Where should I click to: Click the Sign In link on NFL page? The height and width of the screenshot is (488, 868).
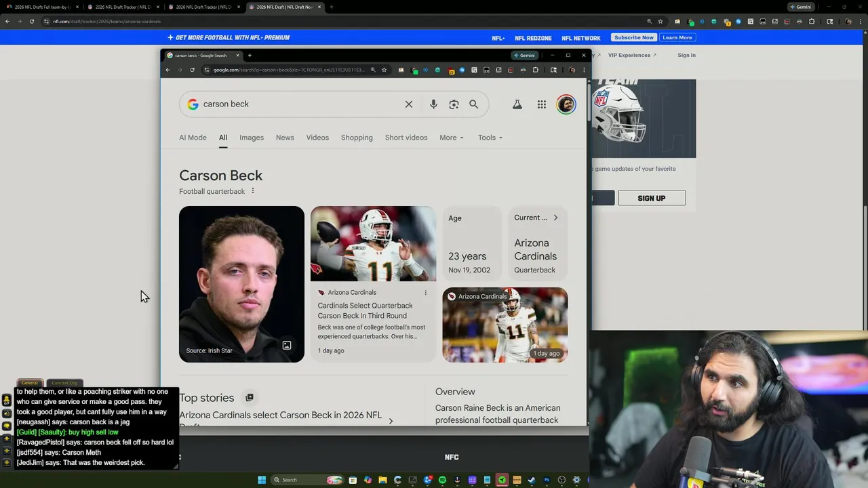[686, 55]
